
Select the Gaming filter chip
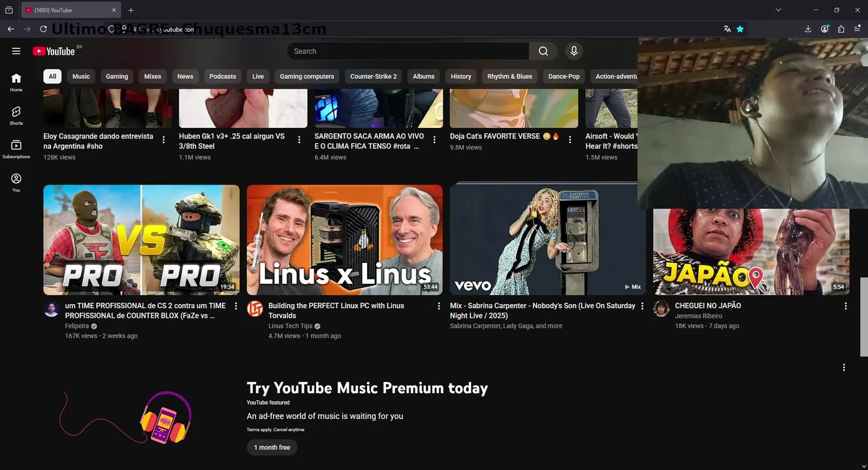[x=117, y=76]
